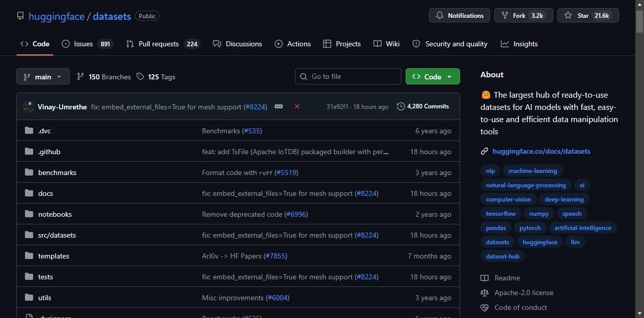
Task: Open commit message ellipsis details
Action: (x=279, y=106)
